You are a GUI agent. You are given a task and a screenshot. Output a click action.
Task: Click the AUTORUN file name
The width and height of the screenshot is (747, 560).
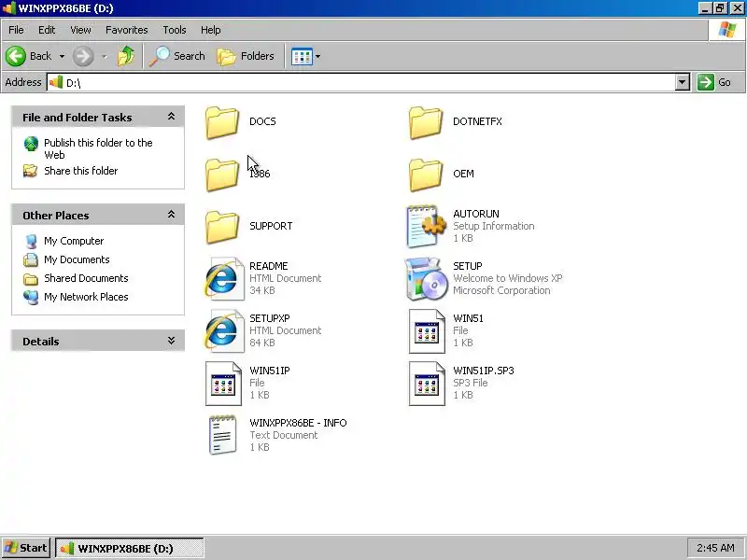(x=476, y=214)
